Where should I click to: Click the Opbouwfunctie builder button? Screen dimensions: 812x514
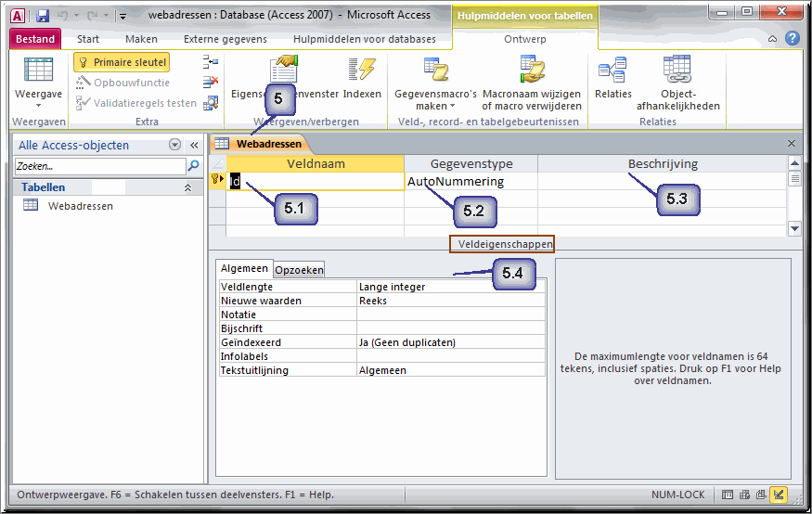[x=122, y=83]
